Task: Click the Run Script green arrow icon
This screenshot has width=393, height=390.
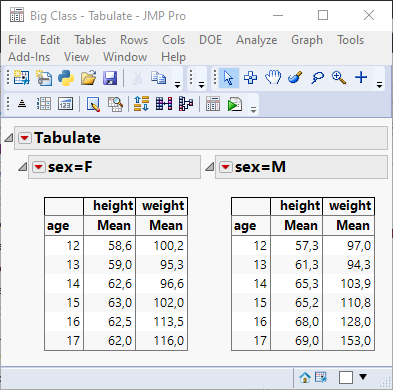Action: (235, 104)
